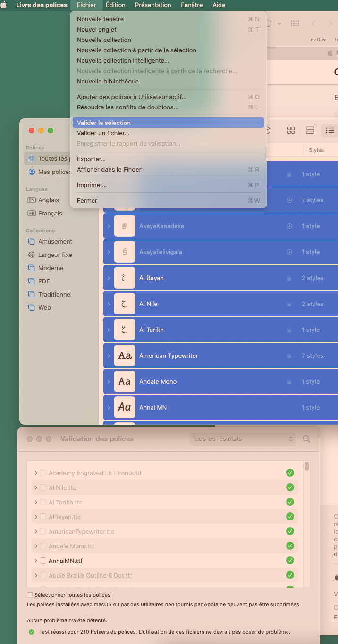Check the Andale Mono.ttf checkbox

click(43, 546)
